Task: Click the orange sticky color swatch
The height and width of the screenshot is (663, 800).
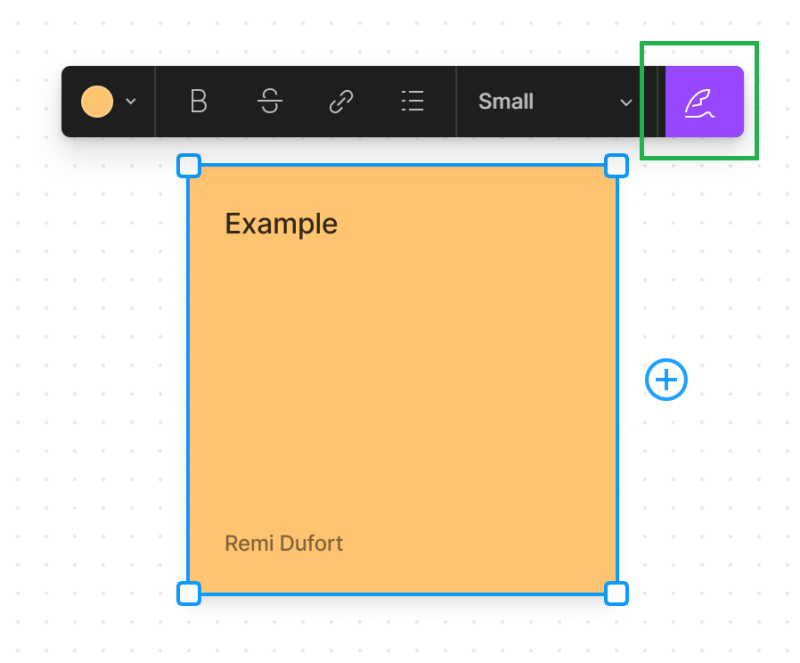Action: [x=97, y=102]
